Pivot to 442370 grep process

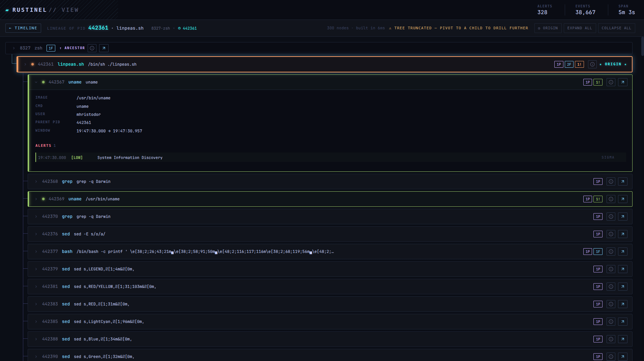[623, 217]
